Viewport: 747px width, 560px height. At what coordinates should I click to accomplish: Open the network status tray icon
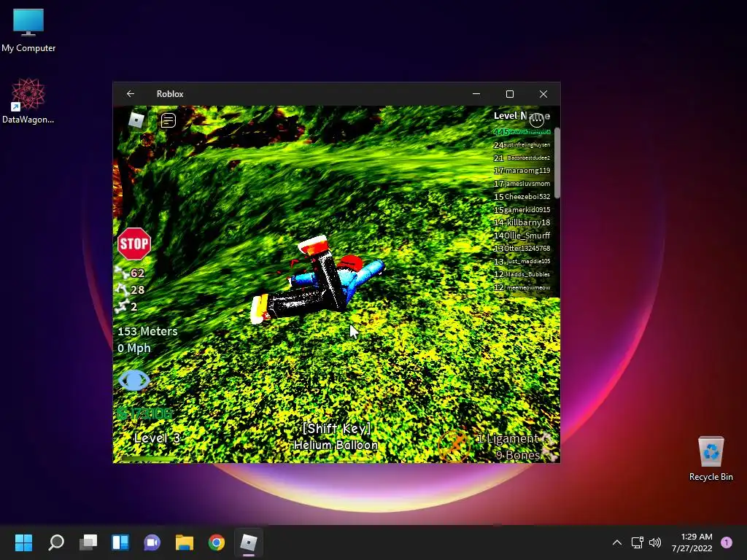(x=637, y=542)
